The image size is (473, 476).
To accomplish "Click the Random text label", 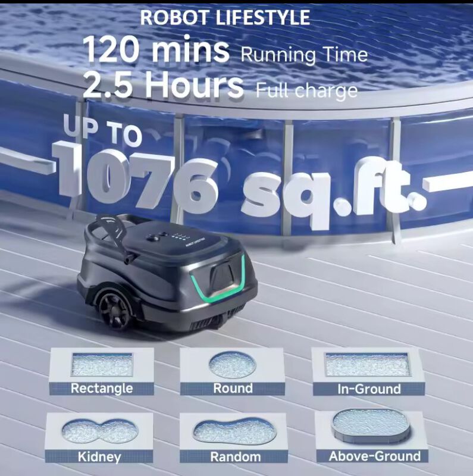I will [235, 457].
